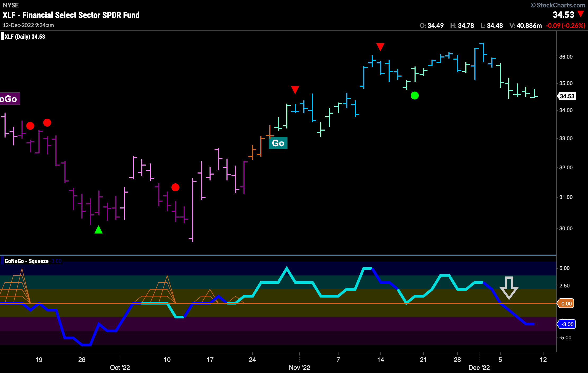Click the high value 'H: 34.78'
588x373 pixels.
pyautogui.click(x=462, y=25)
